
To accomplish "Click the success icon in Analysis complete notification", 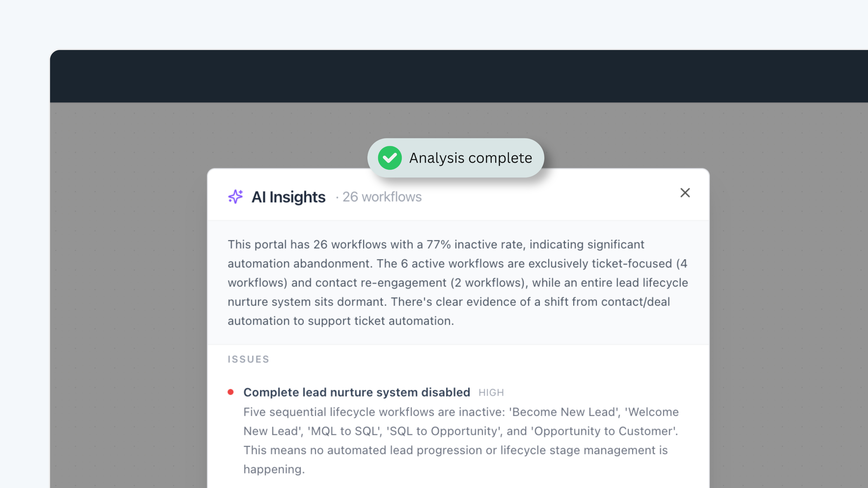I will [x=390, y=158].
